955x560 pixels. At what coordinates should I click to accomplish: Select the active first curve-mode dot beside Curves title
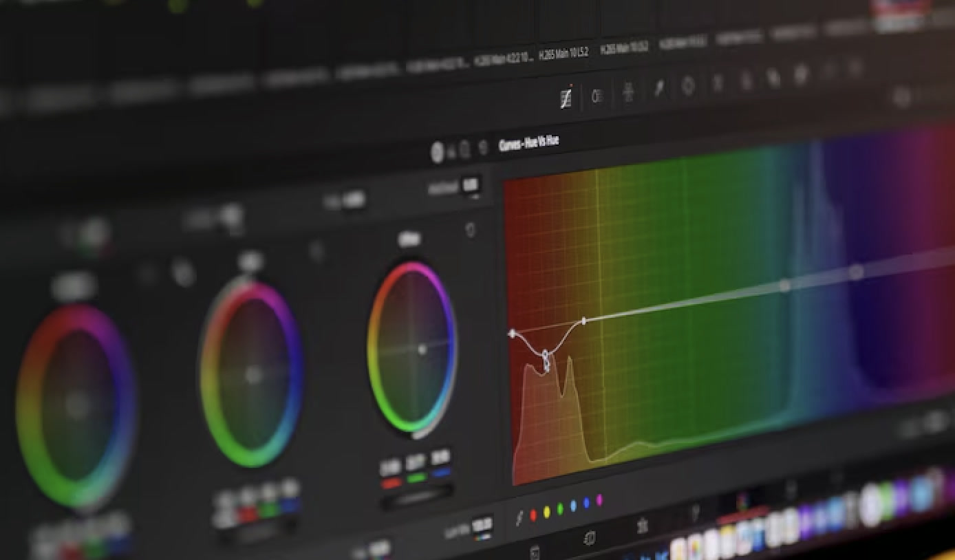[438, 152]
